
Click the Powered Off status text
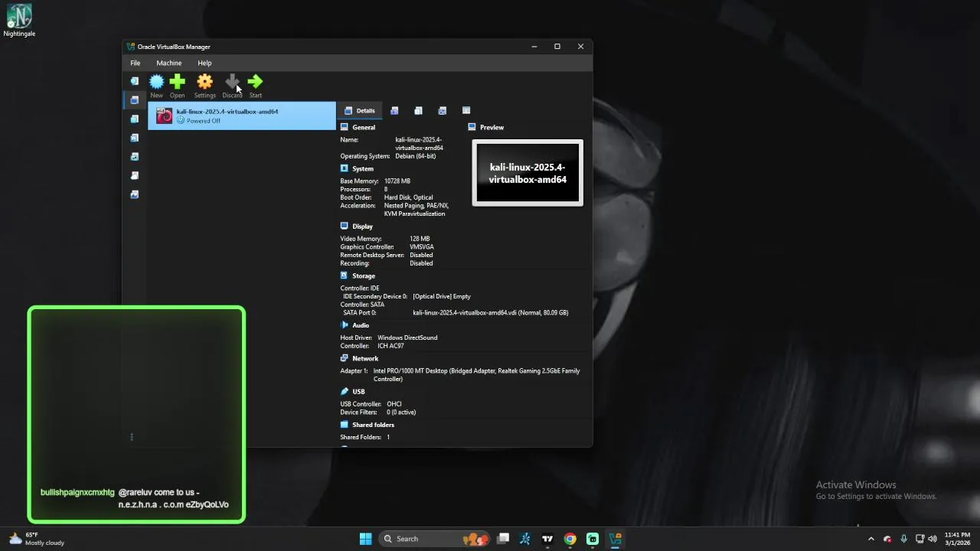[x=203, y=121]
